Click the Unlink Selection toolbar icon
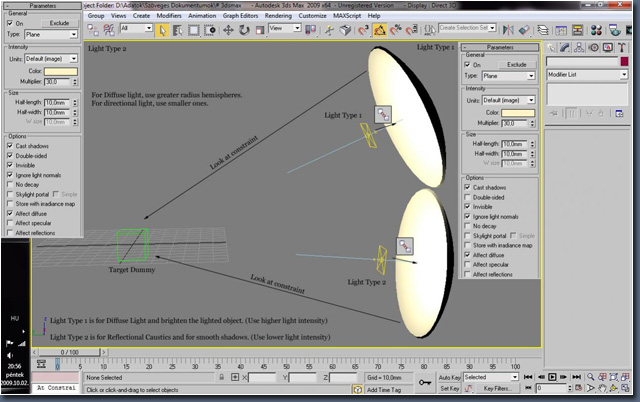Image resolution: width=640 pixels, height=402 pixels. [x=109, y=30]
